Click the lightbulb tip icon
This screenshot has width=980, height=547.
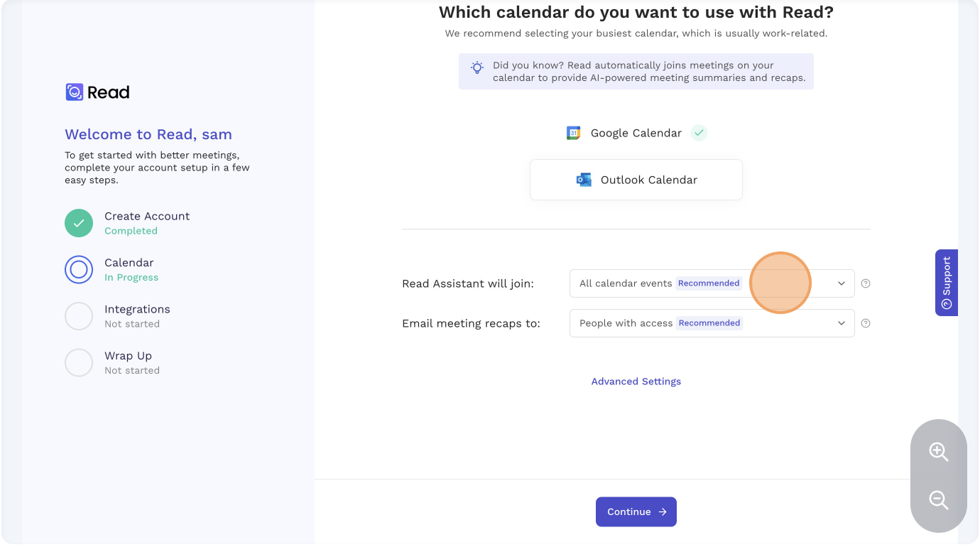click(477, 67)
